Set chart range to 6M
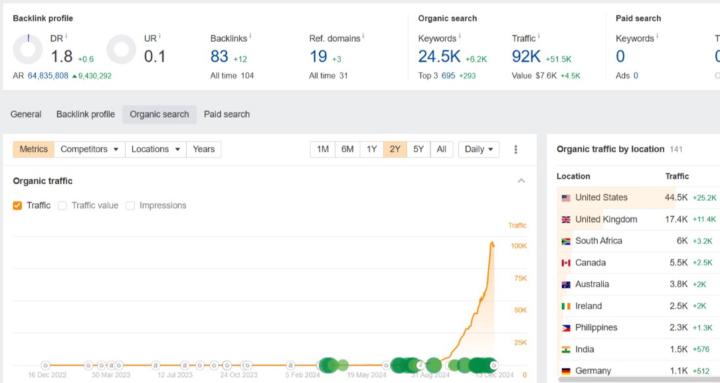720x383 pixels. tap(347, 149)
